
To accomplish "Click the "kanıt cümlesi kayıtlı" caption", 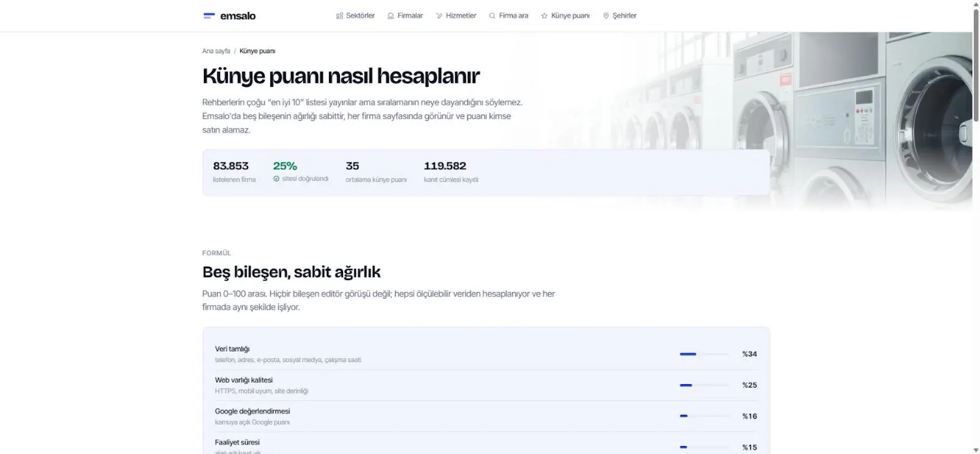I will [451, 180].
